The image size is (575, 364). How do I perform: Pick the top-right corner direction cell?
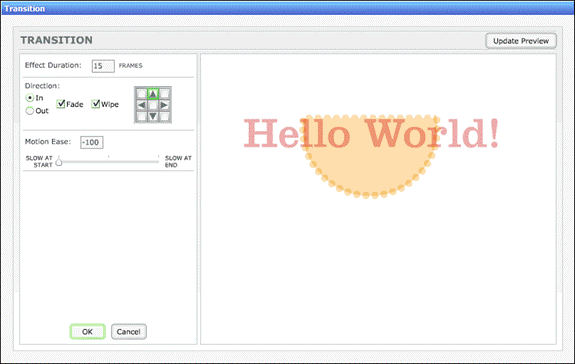point(164,94)
